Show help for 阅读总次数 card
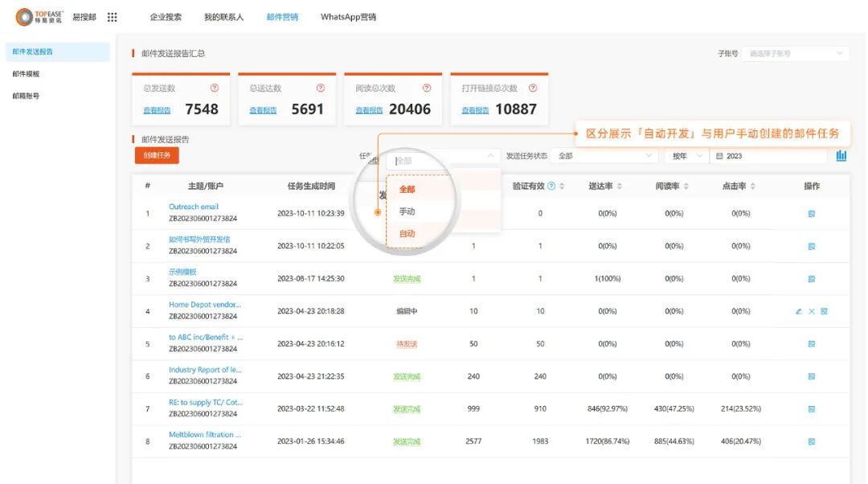 (427, 88)
